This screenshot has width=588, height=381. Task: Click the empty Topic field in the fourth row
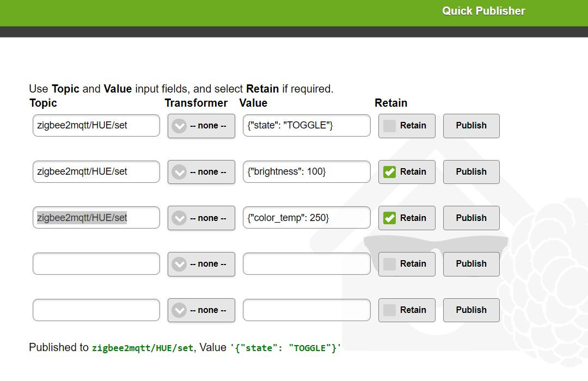click(x=96, y=264)
